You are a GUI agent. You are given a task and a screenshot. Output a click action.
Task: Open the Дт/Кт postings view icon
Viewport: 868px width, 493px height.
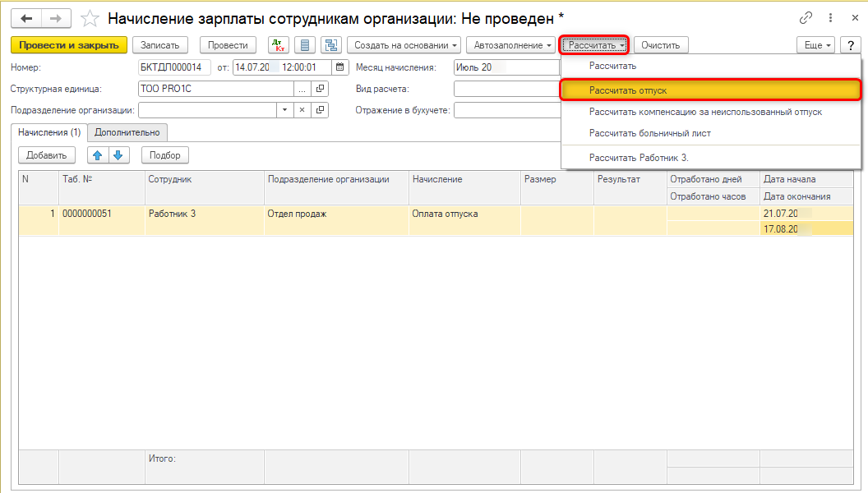point(279,45)
